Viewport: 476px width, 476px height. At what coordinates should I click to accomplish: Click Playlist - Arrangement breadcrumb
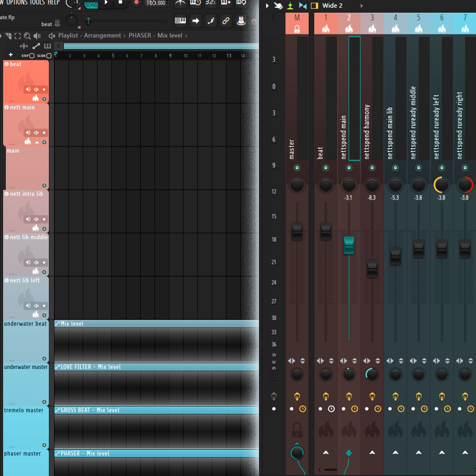90,36
